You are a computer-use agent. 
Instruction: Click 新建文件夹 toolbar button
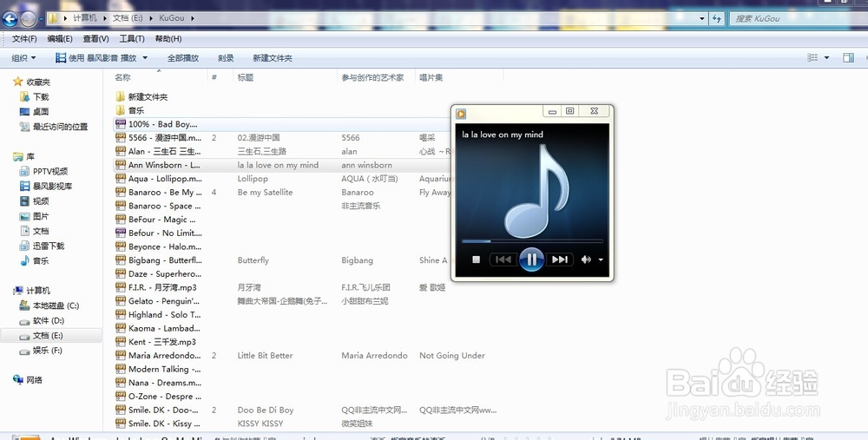coord(273,57)
